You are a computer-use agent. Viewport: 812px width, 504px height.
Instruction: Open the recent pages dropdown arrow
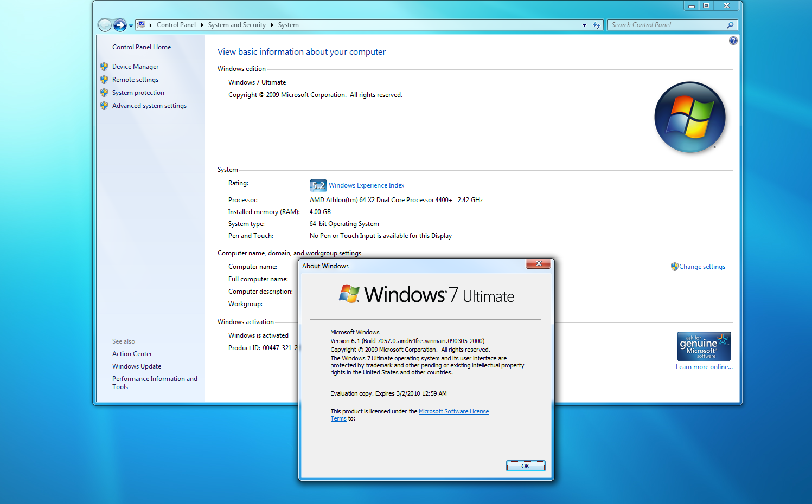131,25
